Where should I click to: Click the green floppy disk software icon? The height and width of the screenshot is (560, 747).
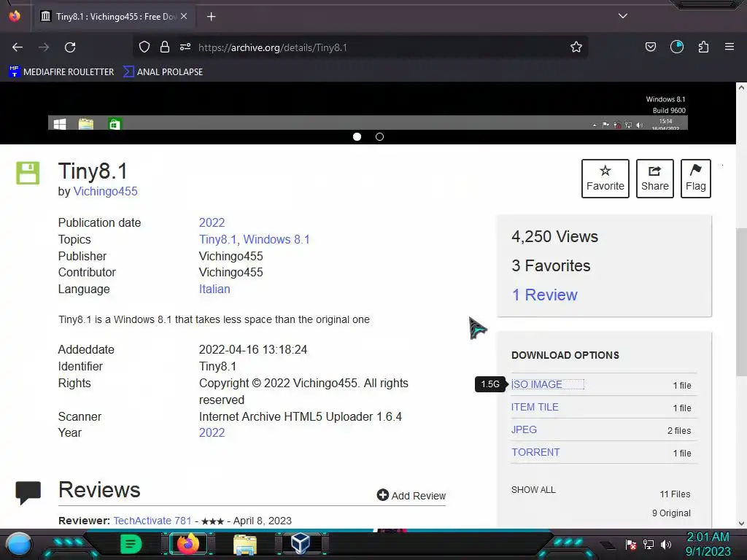28,173
